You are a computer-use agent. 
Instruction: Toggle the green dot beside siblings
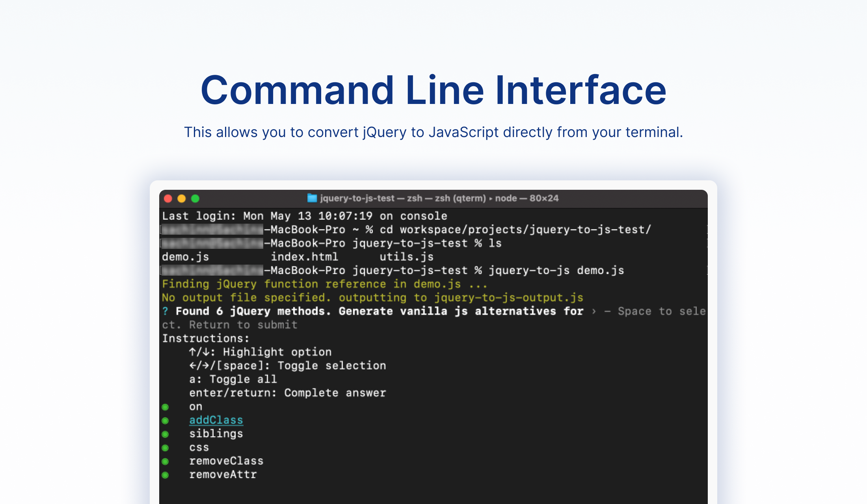point(165,434)
